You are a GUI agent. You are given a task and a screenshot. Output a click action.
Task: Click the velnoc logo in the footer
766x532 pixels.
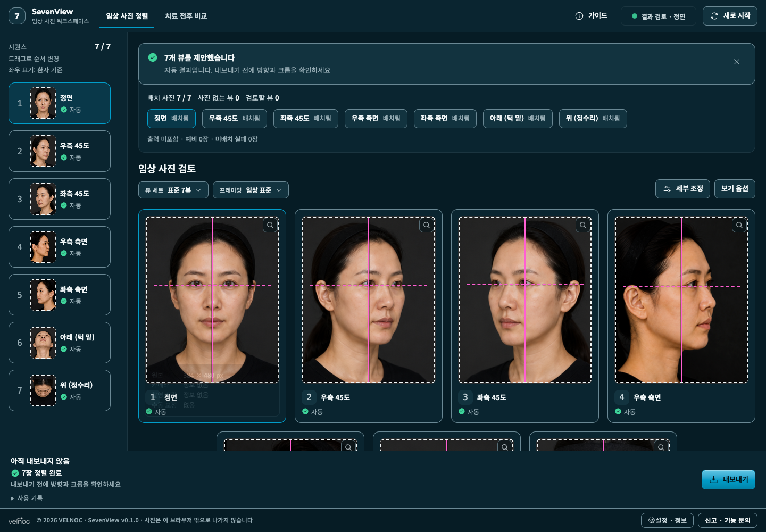19,521
